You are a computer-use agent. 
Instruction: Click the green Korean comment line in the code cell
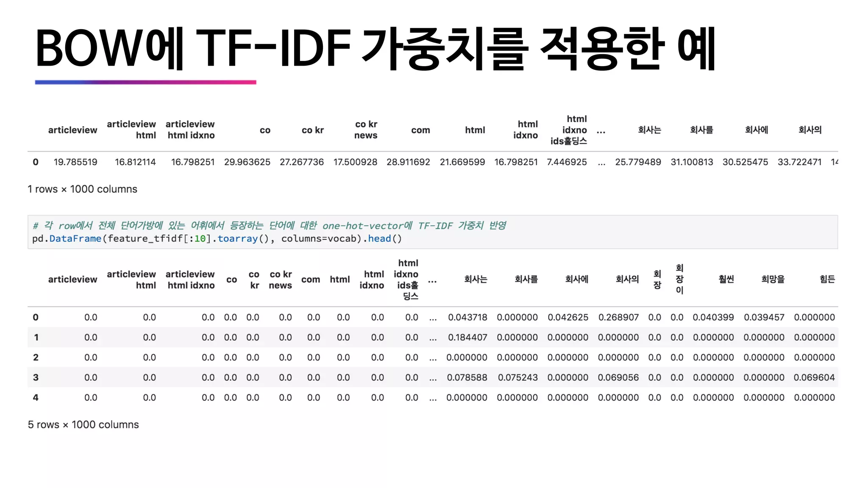pos(270,226)
